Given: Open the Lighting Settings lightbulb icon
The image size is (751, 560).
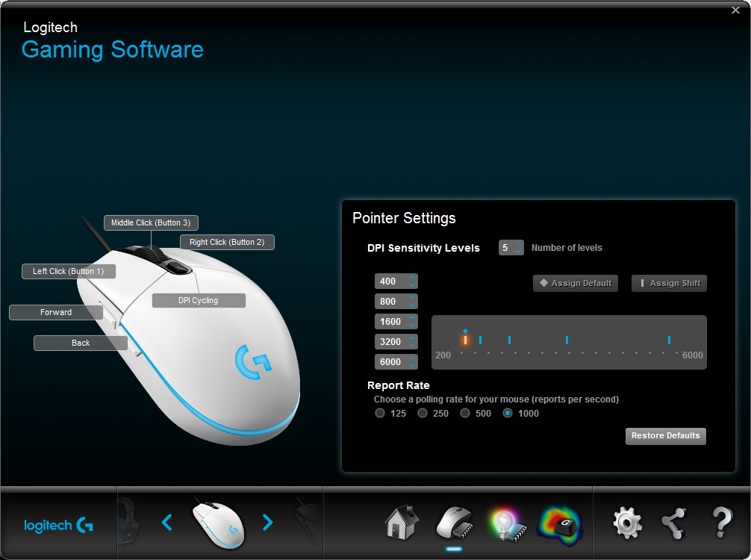Looking at the screenshot, I should point(507,523).
